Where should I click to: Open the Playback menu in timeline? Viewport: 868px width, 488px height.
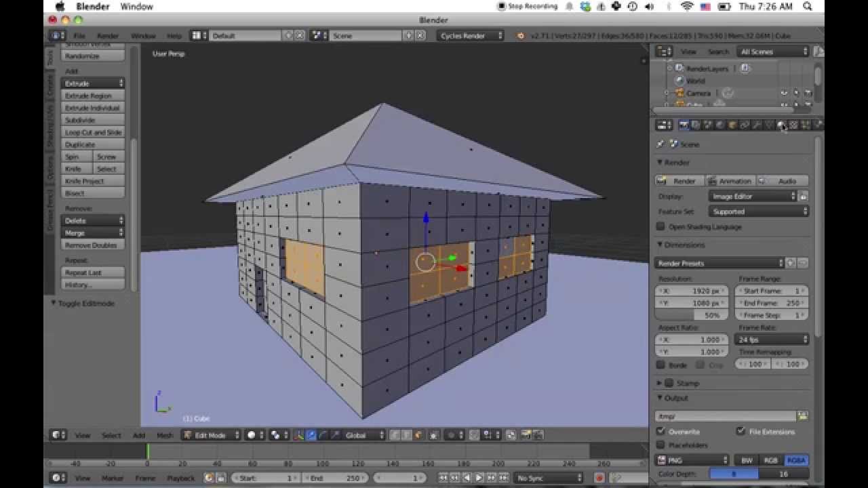tap(180, 478)
